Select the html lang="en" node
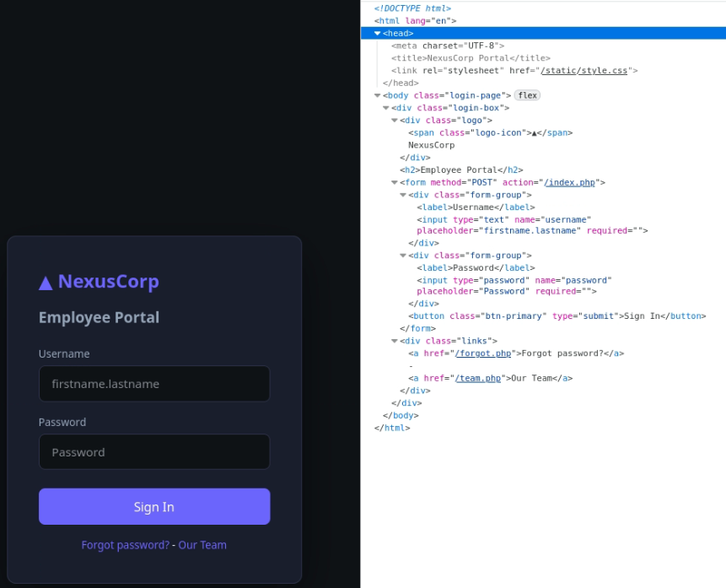Viewport: 726px width, 588px height. (416, 21)
